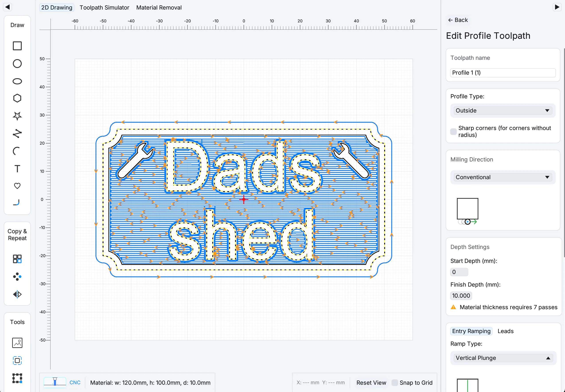Image resolution: width=565 pixels, height=392 pixels.
Task: Select the Ellipse draw tool
Action: 17,81
